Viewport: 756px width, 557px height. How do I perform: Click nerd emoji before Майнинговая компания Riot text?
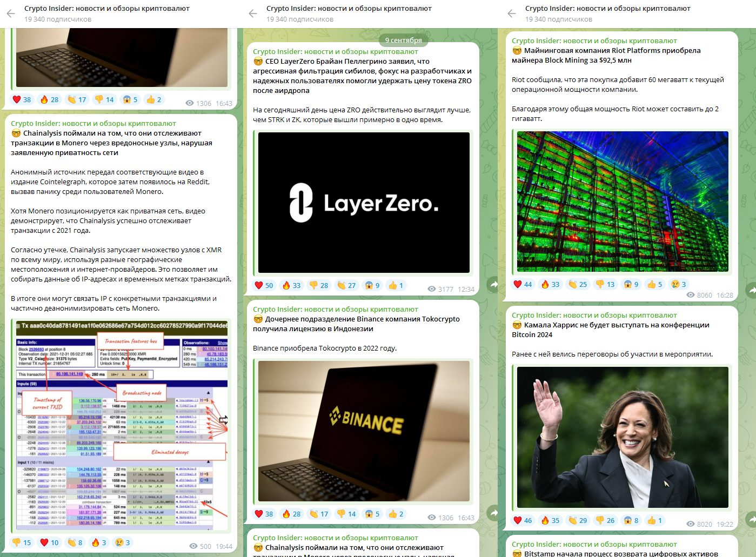[517, 51]
